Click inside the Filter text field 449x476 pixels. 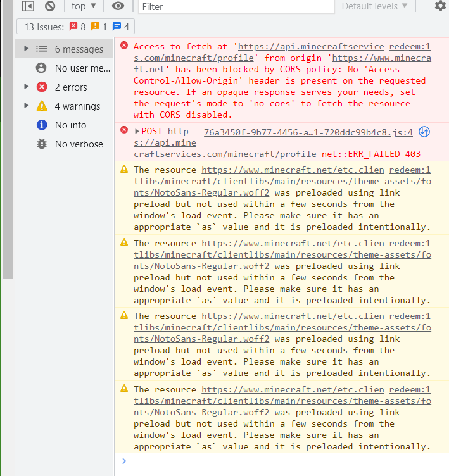[236, 7]
